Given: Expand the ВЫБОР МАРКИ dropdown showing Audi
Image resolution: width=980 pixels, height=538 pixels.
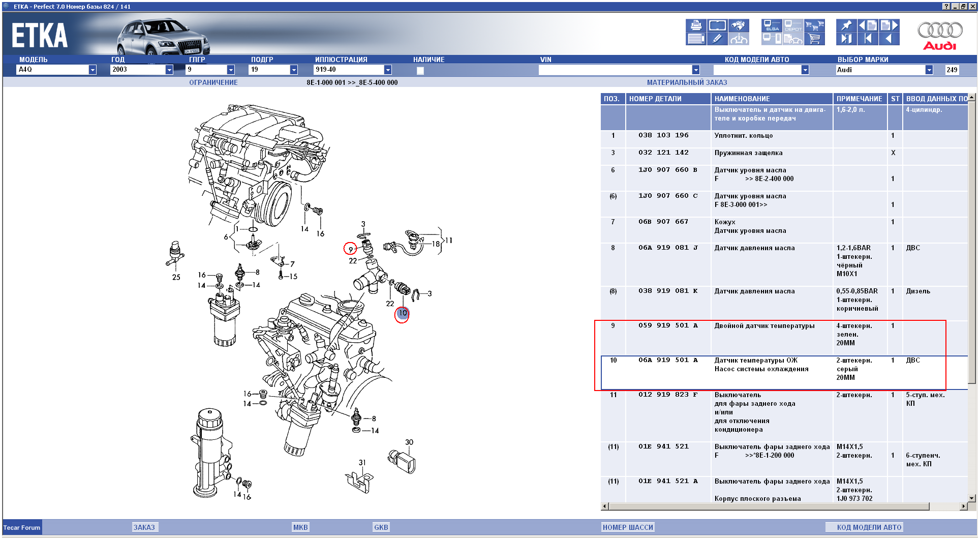Looking at the screenshot, I should tap(929, 70).
